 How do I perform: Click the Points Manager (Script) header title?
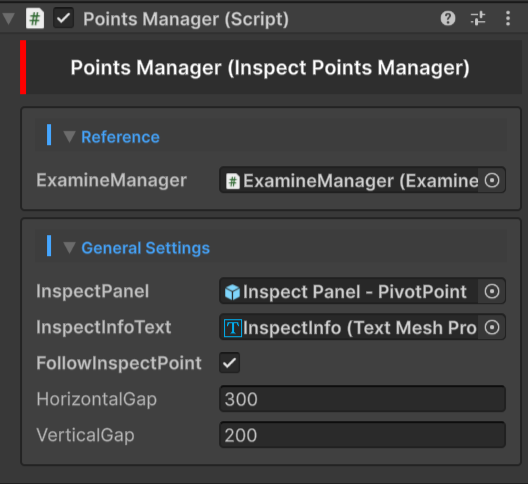(x=186, y=19)
